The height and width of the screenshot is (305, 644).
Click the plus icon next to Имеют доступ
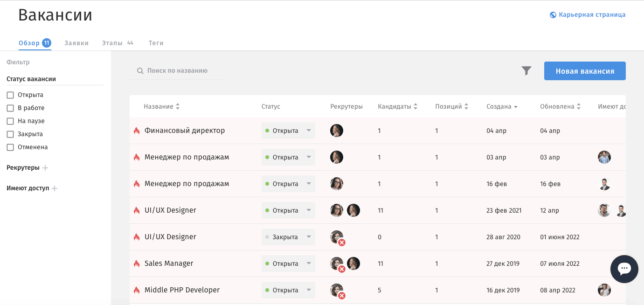[55, 188]
